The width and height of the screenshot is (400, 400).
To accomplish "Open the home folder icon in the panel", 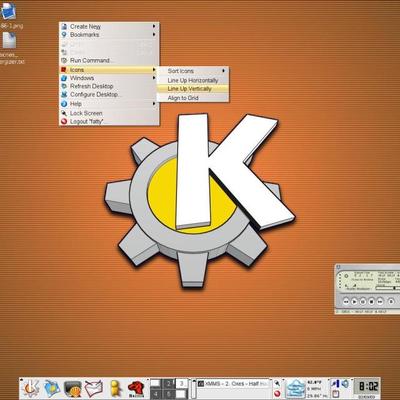I will 52,388.
